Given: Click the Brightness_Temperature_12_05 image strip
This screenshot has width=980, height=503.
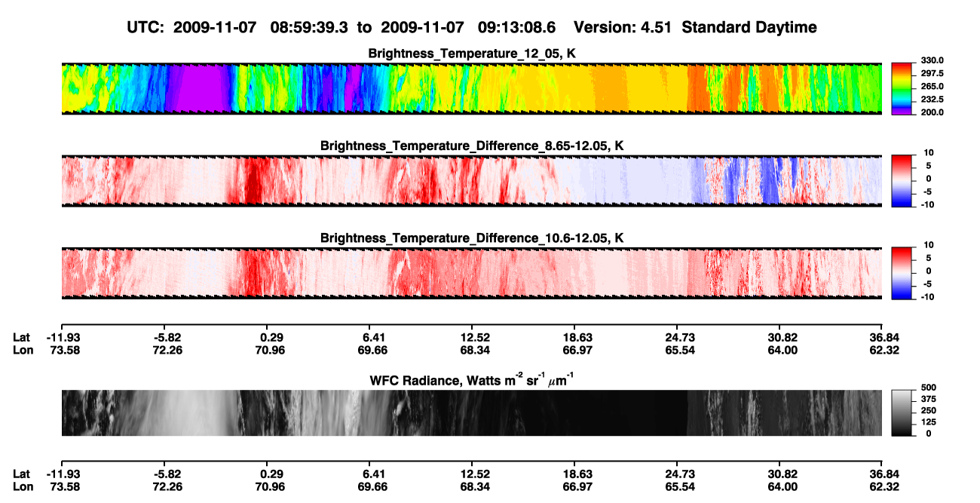Looking at the screenshot, I should click(x=472, y=88).
